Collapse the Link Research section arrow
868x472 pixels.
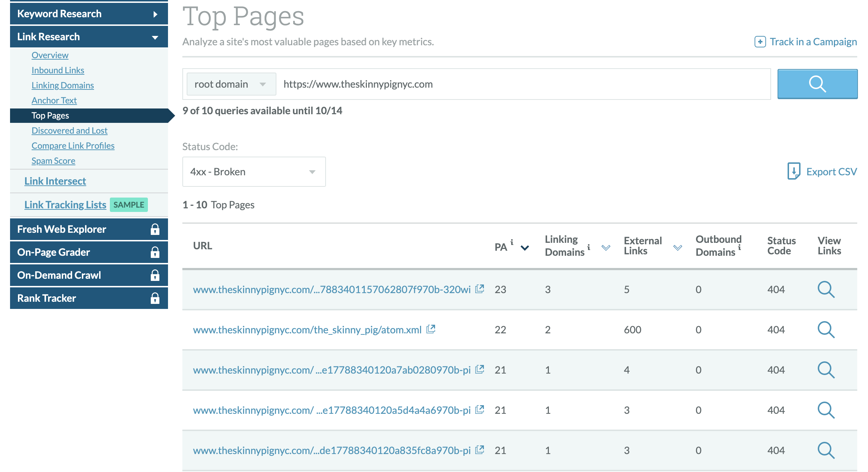pyautogui.click(x=155, y=37)
